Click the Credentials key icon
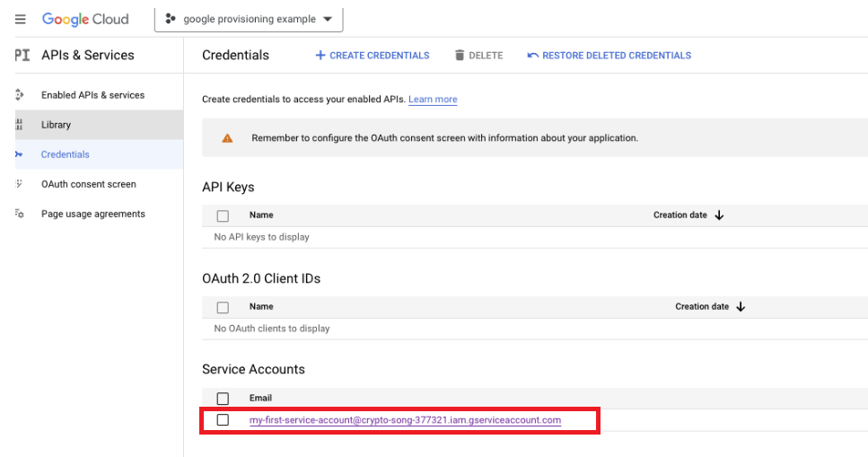This screenshot has width=868, height=457. [x=19, y=154]
